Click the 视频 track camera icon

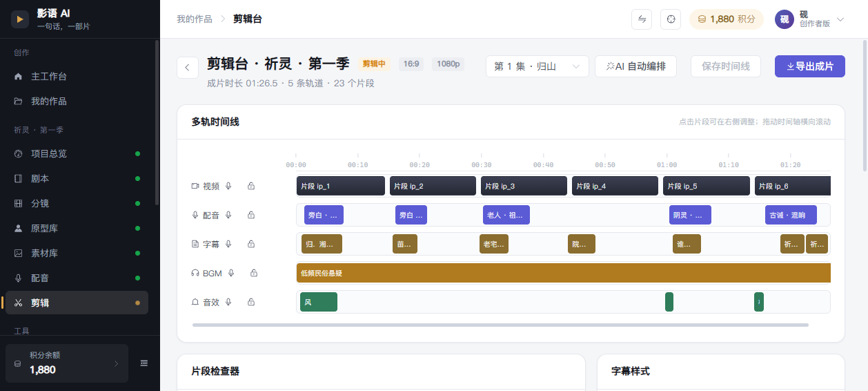tap(195, 186)
